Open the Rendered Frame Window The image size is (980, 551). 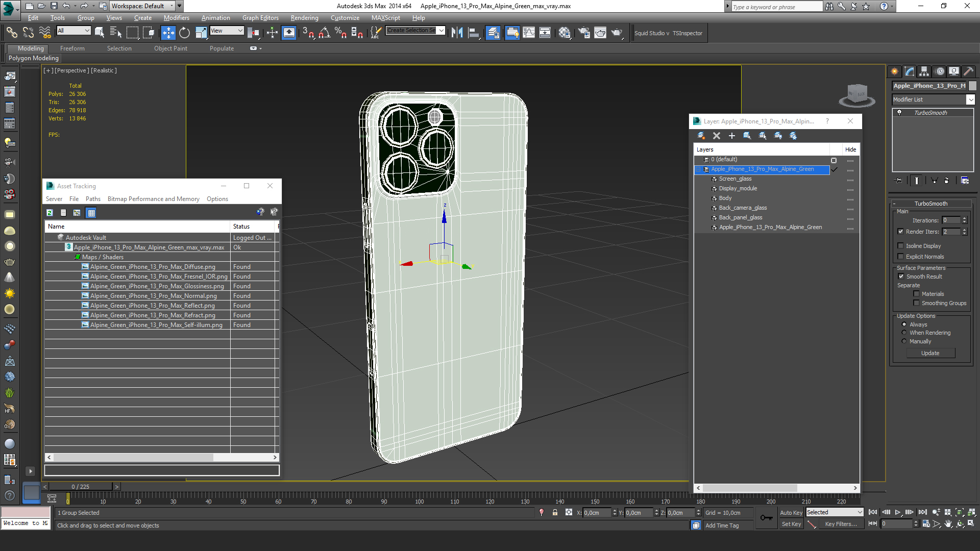pyautogui.click(x=600, y=33)
